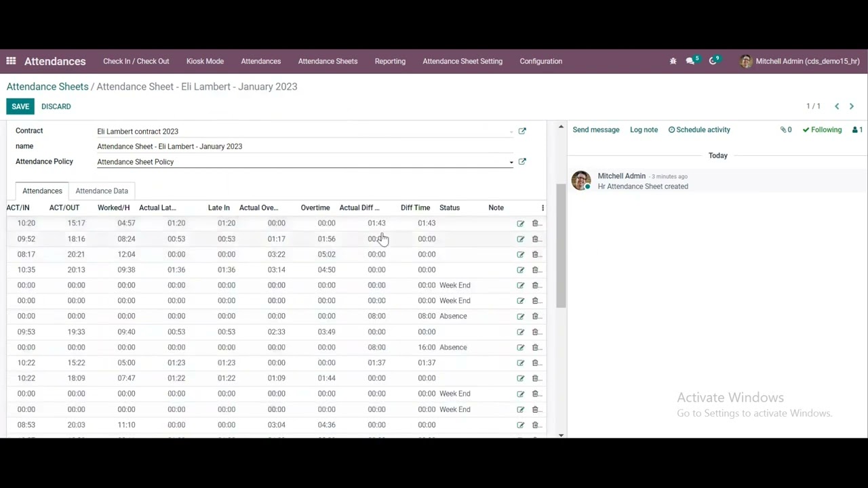868x488 pixels.
Task: Expand the Attendance Policy dropdown arrow
Action: point(511,162)
